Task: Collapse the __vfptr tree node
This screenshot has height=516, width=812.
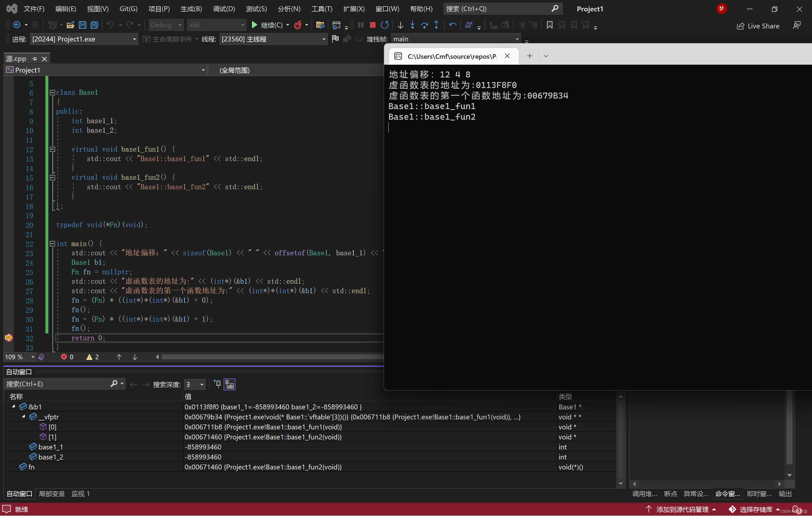Action: 23,417
